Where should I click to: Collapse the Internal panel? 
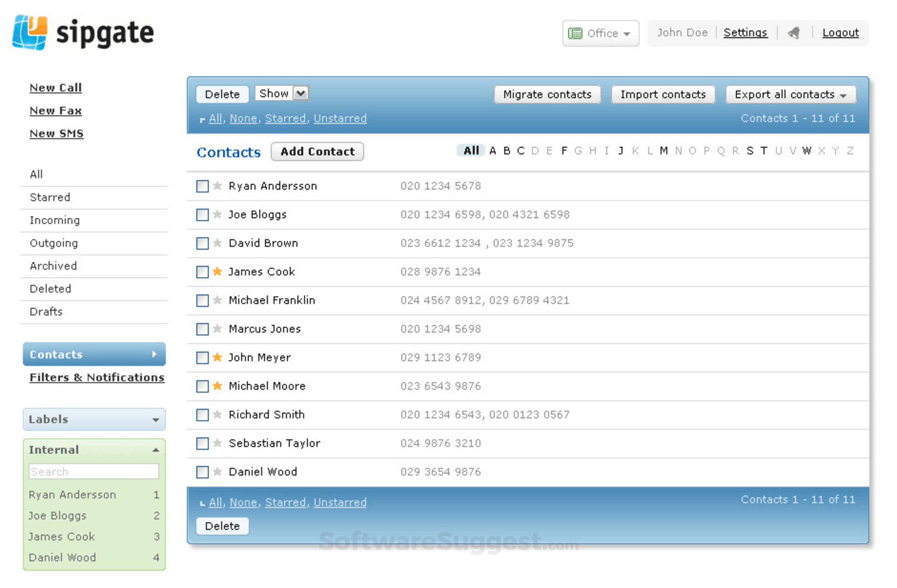point(155,450)
